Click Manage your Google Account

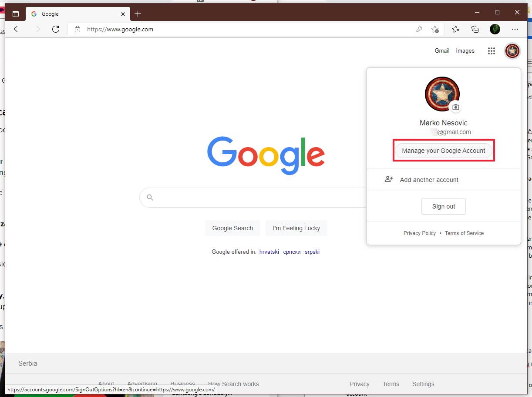(x=444, y=151)
